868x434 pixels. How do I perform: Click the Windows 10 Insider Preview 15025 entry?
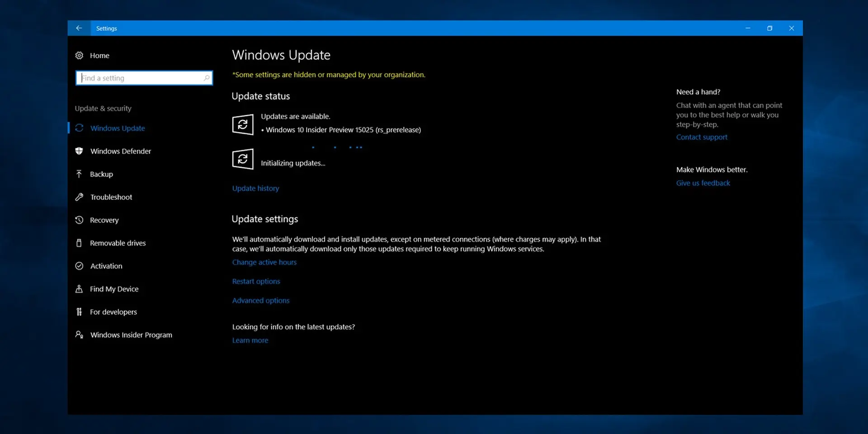[x=341, y=130]
